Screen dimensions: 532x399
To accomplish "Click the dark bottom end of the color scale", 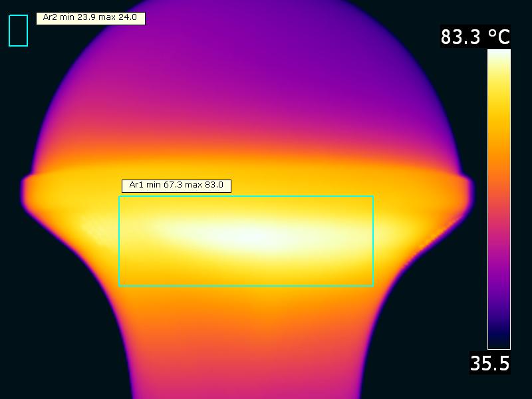I will point(499,340).
